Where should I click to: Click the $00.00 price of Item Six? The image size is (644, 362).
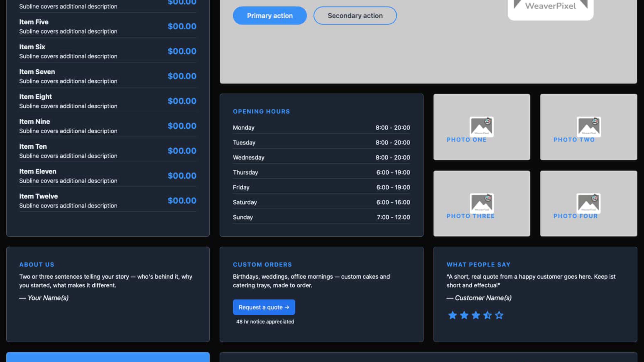[182, 51]
